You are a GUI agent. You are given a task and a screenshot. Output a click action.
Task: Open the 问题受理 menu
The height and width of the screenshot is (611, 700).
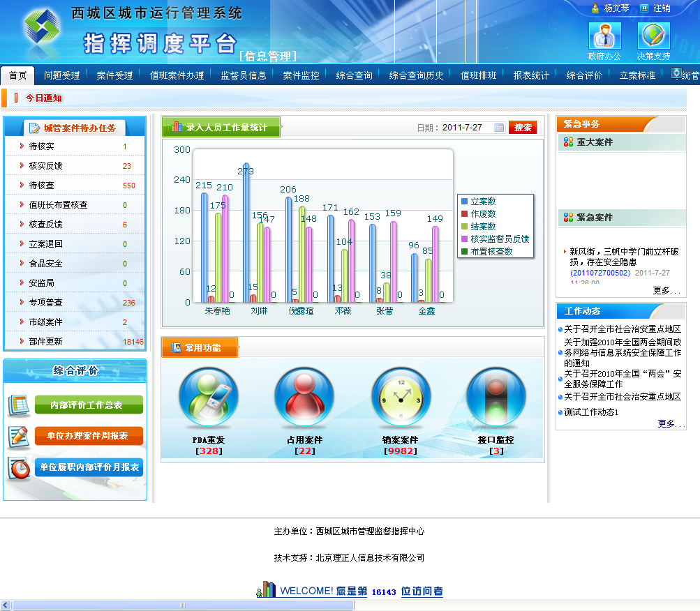(61, 75)
